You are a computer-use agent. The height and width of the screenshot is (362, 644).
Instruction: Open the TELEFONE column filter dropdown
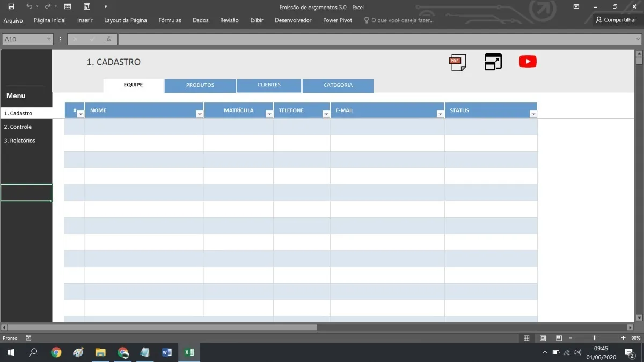[x=326, y=114]
